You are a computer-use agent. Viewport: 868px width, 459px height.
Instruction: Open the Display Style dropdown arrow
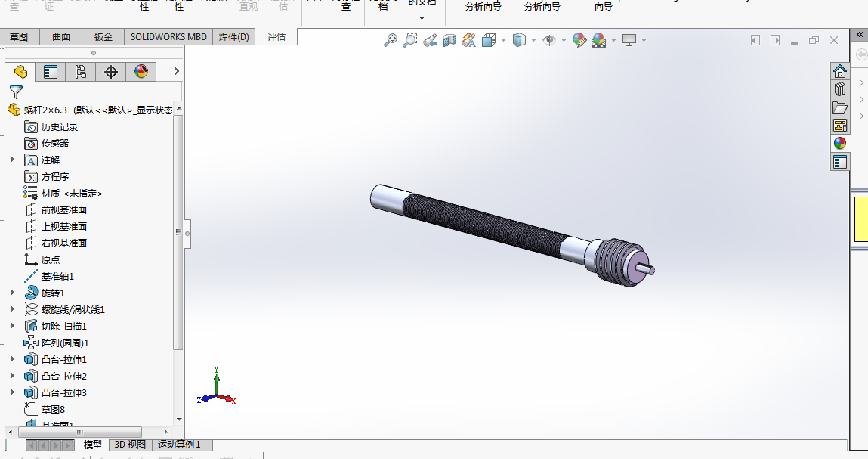533,41
